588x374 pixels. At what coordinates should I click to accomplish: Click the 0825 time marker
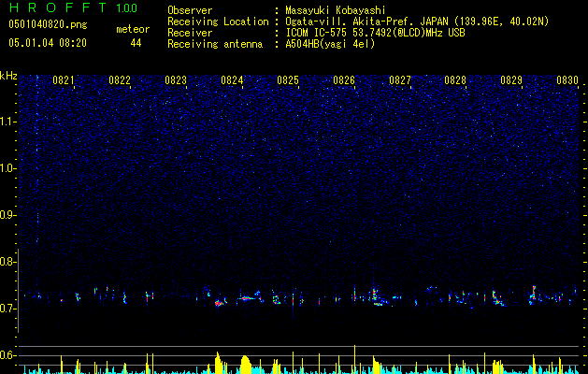(x=288, y=80)
